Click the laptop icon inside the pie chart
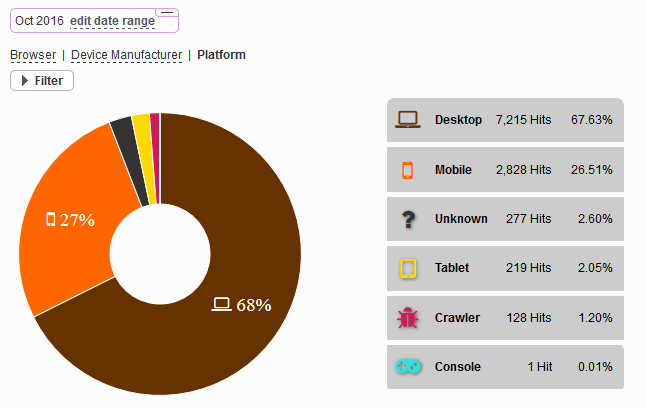The height and width of the screenshot is (408, 646). coord(222,304)
